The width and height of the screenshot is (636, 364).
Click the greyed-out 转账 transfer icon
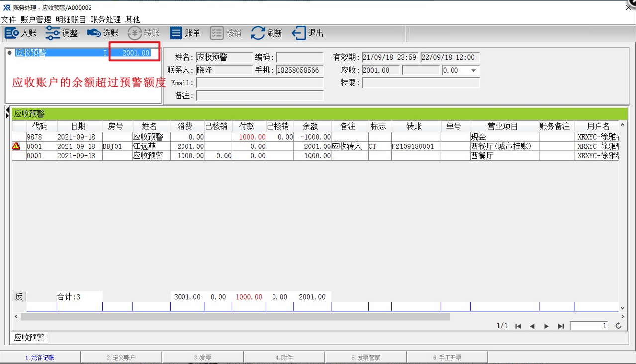(144, 33)
